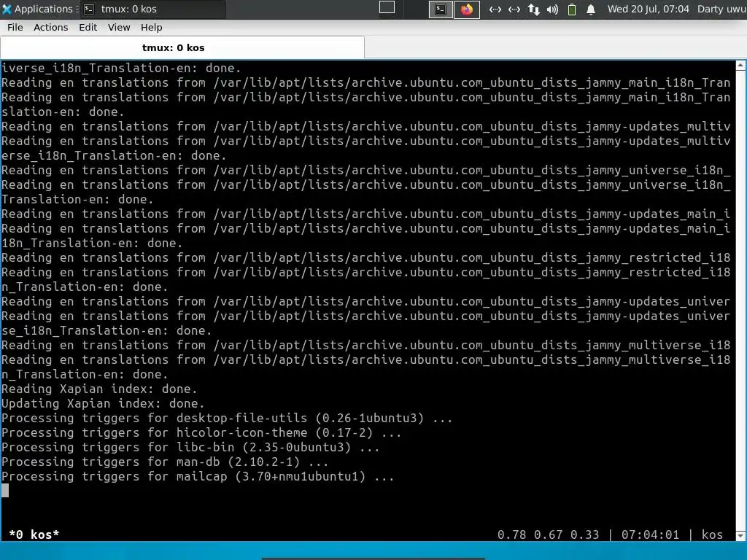The width and height of the screenshot is (747, 560).
Task: Open notifications bell icon
Action: click(591, 9)
